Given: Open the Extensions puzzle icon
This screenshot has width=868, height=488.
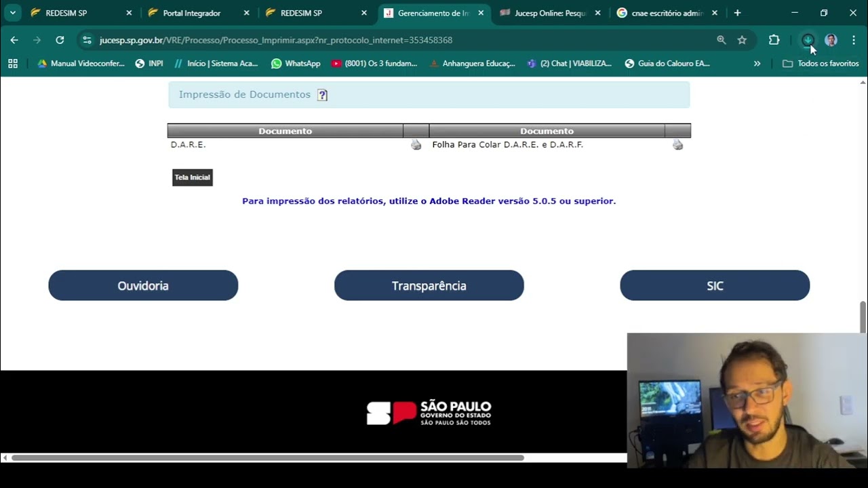Looking at the screenshot, I should click(774, 40).
